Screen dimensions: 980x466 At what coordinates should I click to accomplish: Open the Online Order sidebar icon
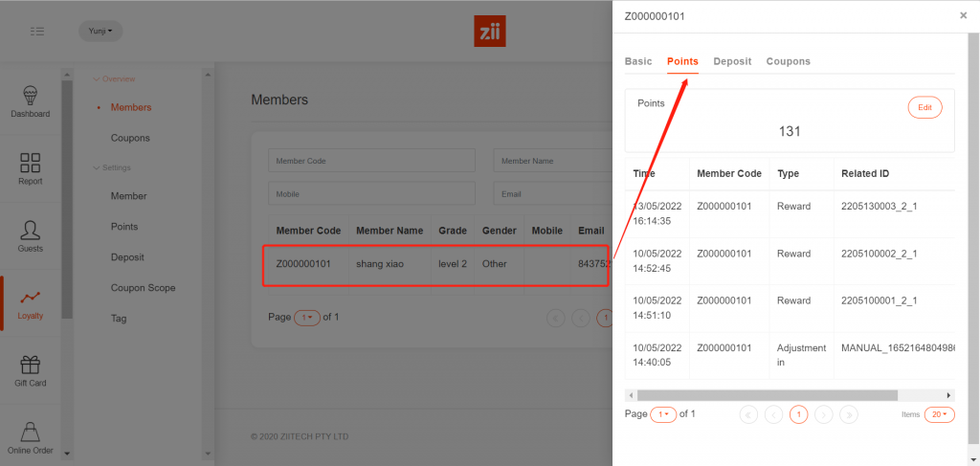[31, 437]
